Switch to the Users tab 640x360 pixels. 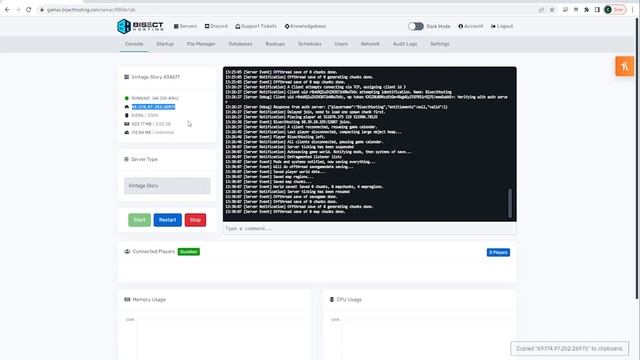[341, 44]
